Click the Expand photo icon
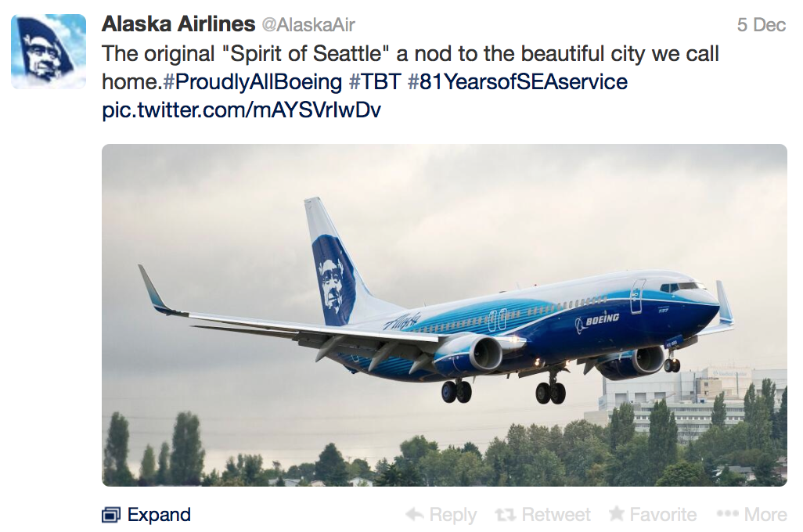The image size is (803, 532). point(111,515)
